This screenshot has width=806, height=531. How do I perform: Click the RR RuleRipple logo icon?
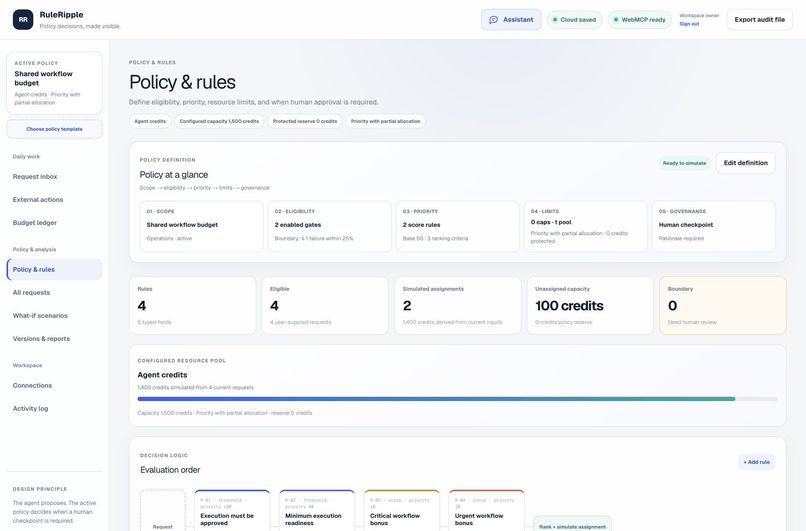(x=23, y=20)
